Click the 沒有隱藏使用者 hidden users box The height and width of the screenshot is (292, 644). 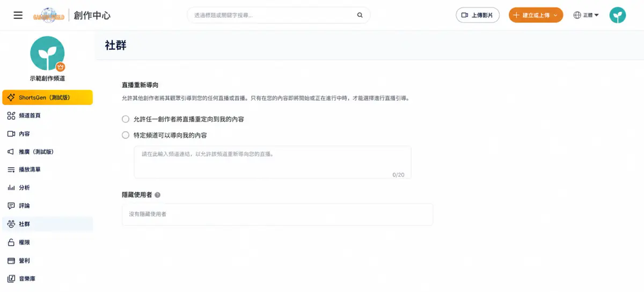277,214
